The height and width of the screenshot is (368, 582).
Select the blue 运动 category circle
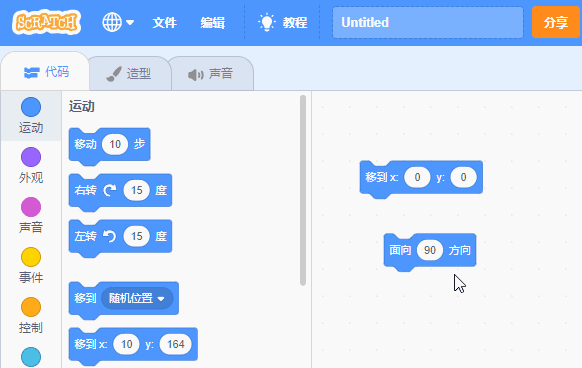pos(31,107)
